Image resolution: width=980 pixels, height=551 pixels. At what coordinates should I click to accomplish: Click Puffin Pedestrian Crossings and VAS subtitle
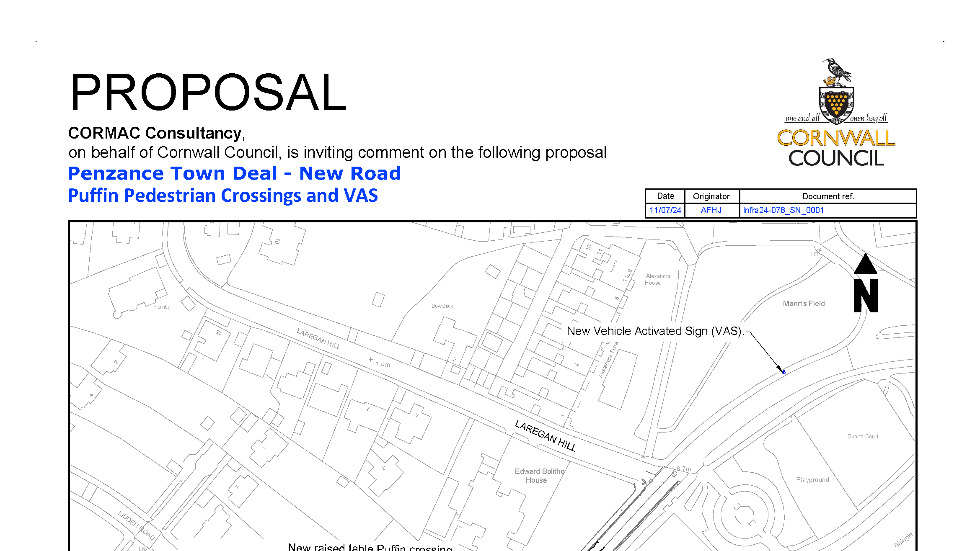tap(222, 196)
